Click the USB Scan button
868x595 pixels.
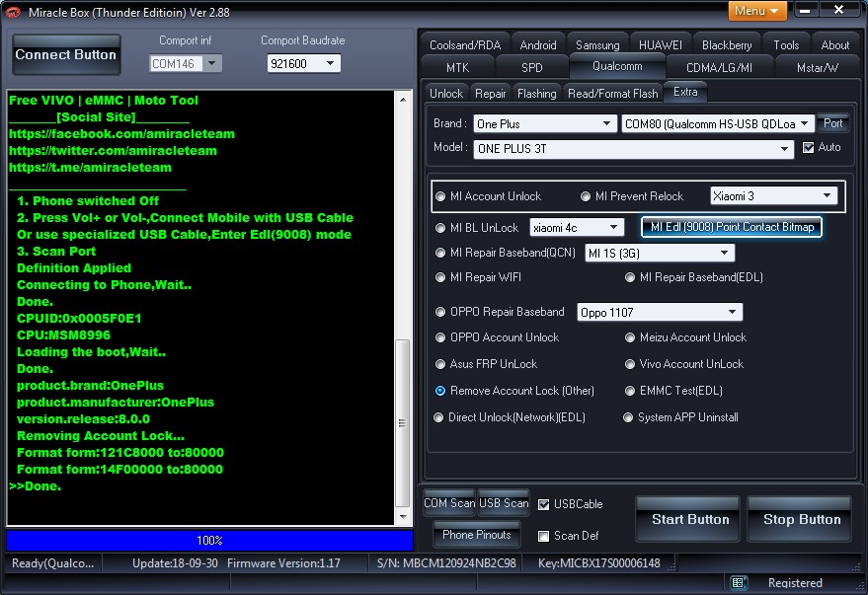[504, 502]
